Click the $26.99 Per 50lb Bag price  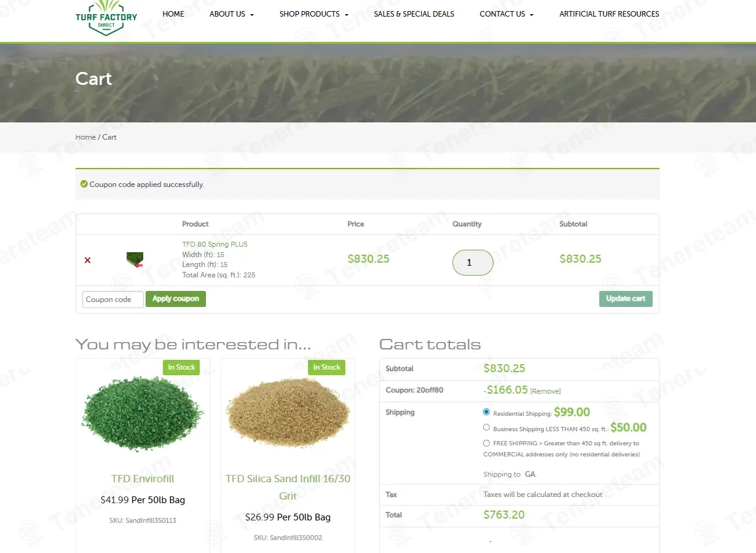pyautogui.click(x=288, y=517)
